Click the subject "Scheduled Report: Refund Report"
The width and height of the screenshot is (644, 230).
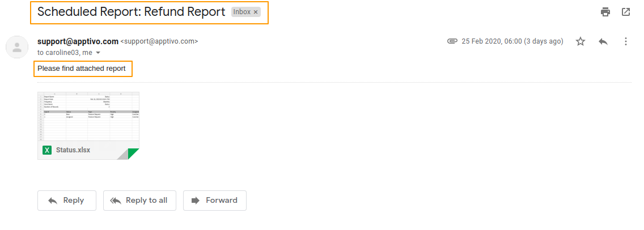point(132,12)
